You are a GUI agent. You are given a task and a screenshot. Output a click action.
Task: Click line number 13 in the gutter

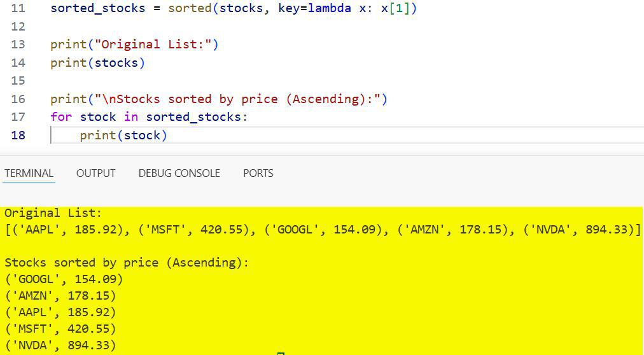coord(18,45)
